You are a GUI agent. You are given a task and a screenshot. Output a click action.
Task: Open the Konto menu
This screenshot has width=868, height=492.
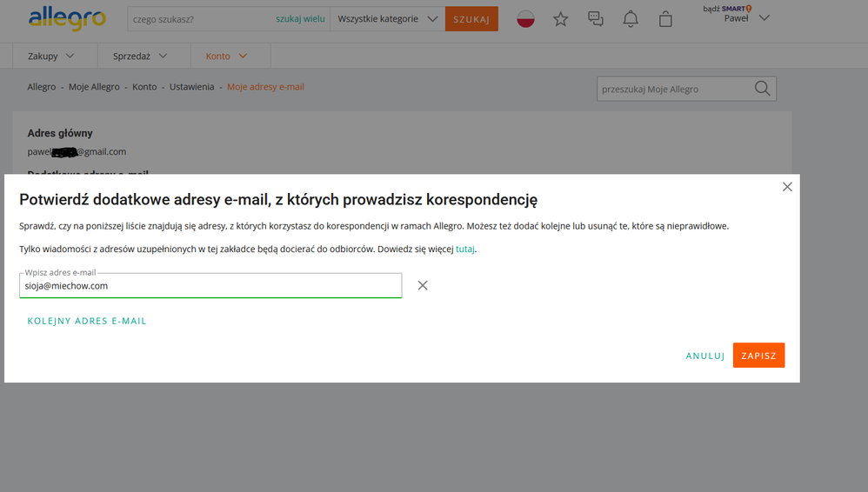[226, 57]
